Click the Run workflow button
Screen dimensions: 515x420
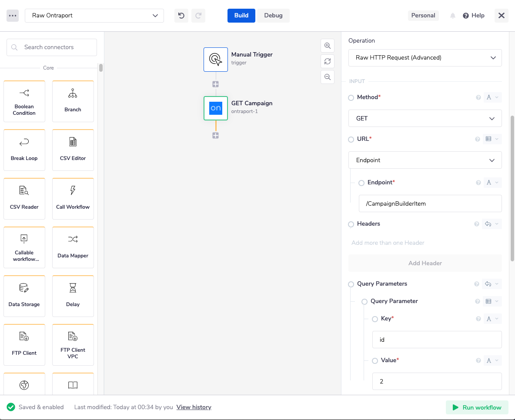[x=477, y=407]
